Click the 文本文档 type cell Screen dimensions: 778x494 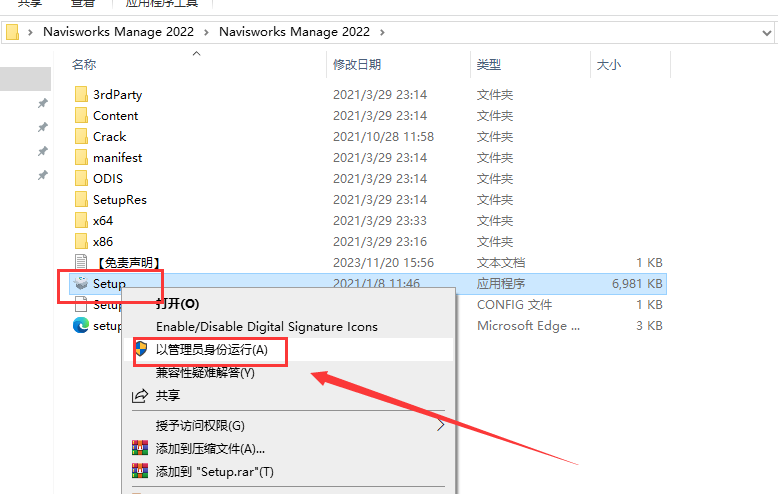click(x=501, y=262)
